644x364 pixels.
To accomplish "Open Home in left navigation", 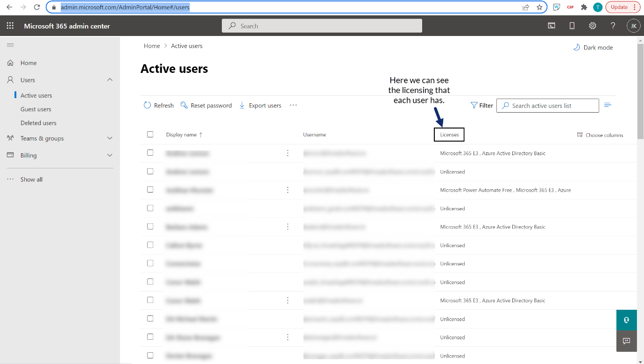I will (28, 63).
